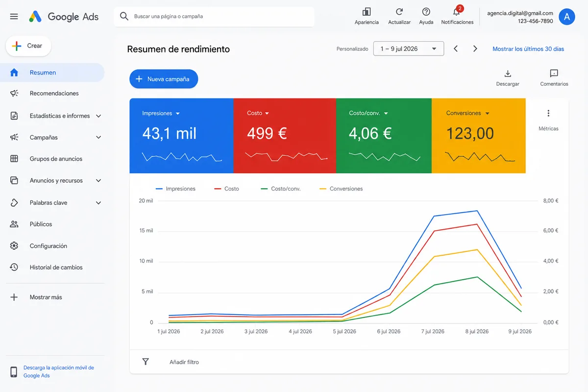The image size is (588, 392).
Task: Open the Notificaciones bell icon
Action: tap(457, 12)
